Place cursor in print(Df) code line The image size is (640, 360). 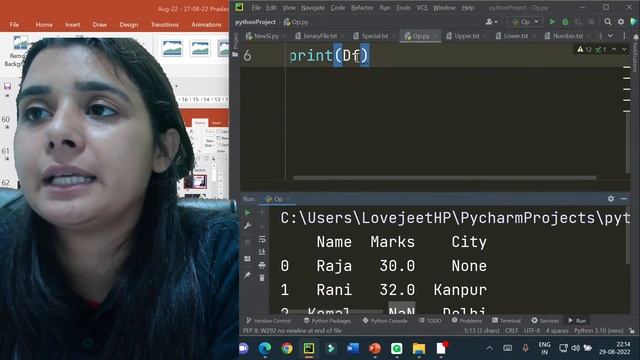(329, 56)
